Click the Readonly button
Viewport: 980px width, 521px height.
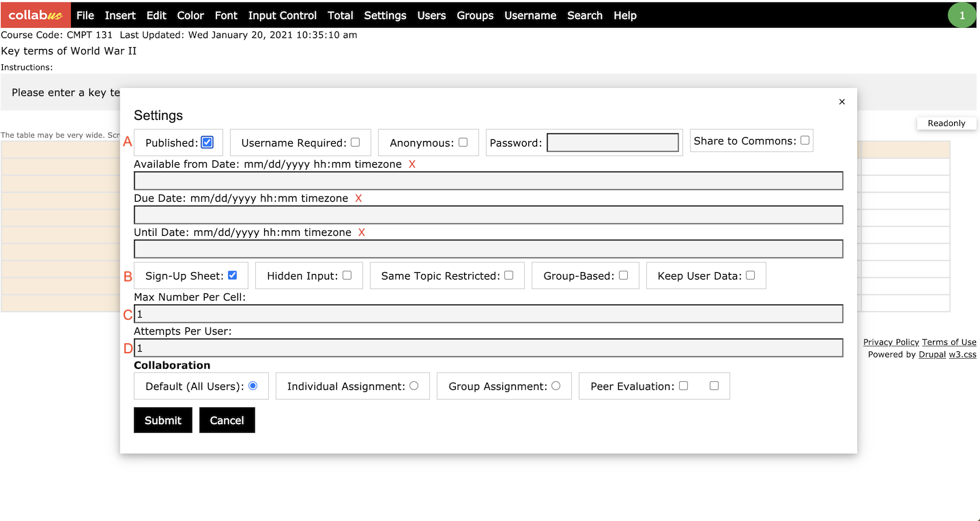[x=947, y=123]
